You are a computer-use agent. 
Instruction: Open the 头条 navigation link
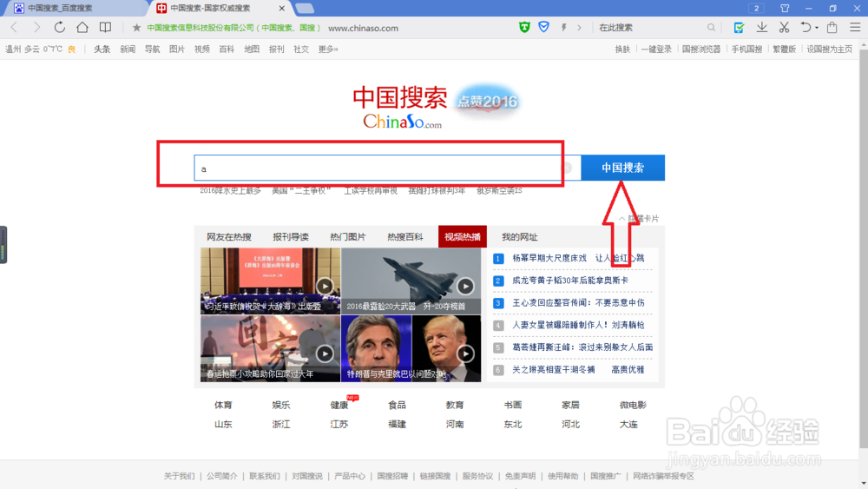pyautogui.click(x=102, y=50)
